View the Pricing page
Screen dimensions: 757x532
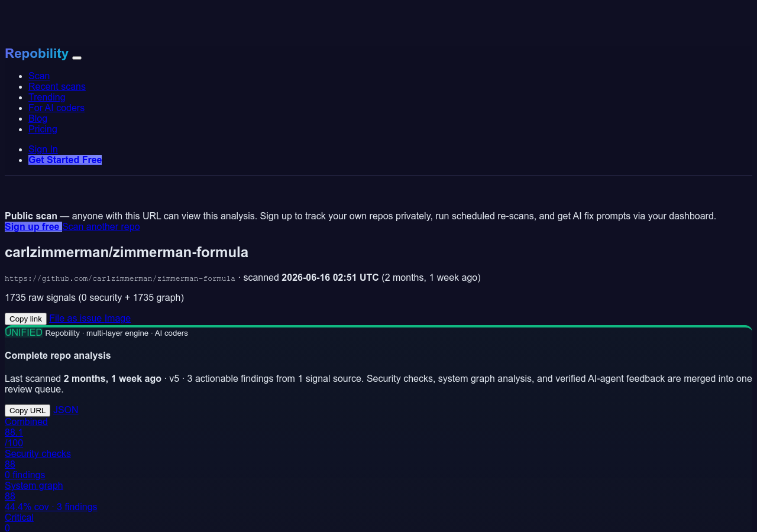coord(43,129)
